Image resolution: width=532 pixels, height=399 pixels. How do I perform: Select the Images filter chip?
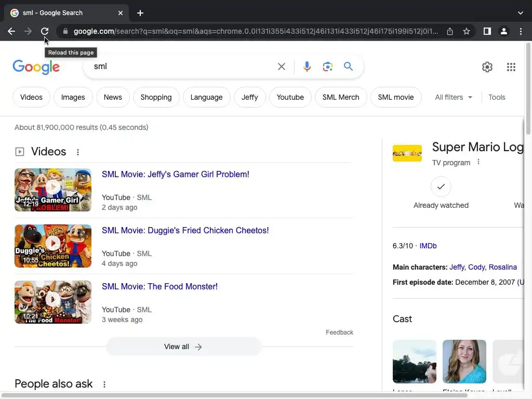point(73,97)
